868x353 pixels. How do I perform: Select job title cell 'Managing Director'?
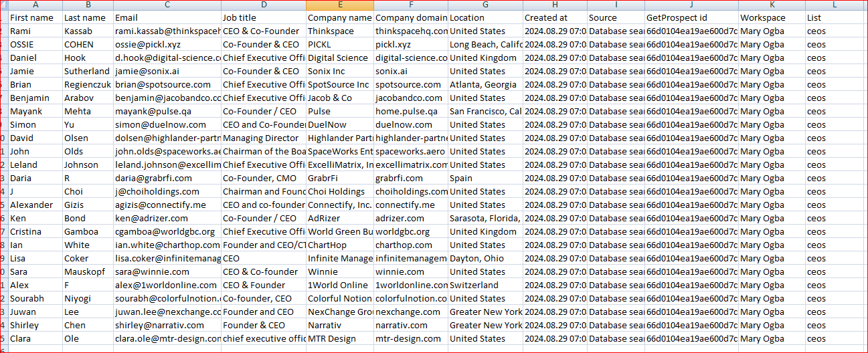(264, 138)
